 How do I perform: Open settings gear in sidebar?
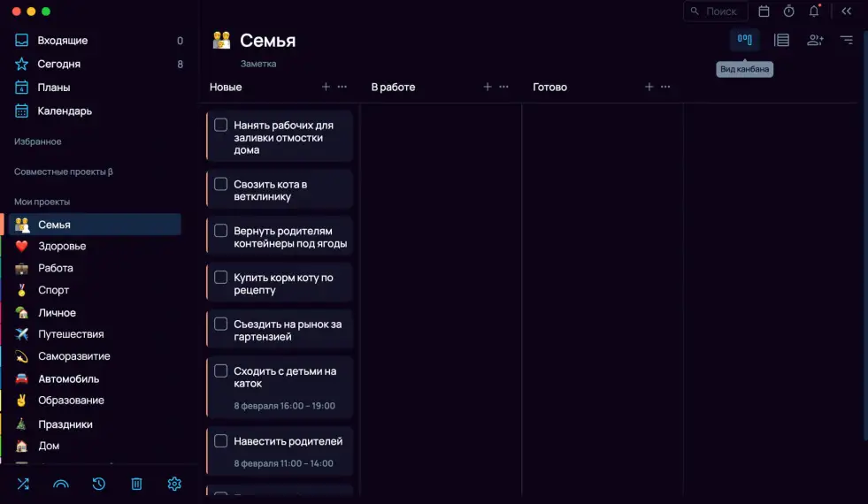point(174,484)
